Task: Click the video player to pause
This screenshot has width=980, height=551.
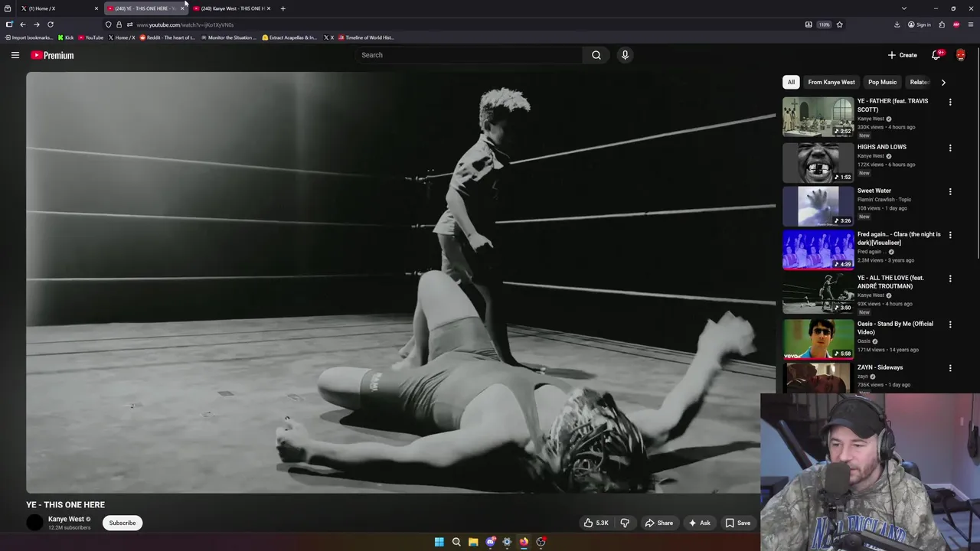Action: coord(400,282)
